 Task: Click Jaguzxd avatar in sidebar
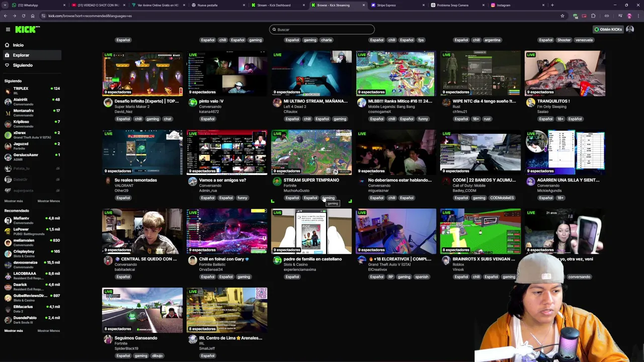tap(8, 146)
